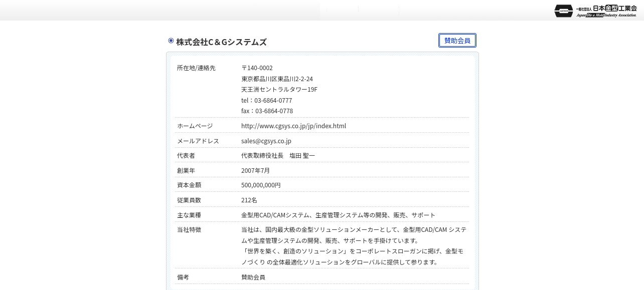Click the 備考 row label
This screenshot has width=644, height=290.
pos(183,277)
